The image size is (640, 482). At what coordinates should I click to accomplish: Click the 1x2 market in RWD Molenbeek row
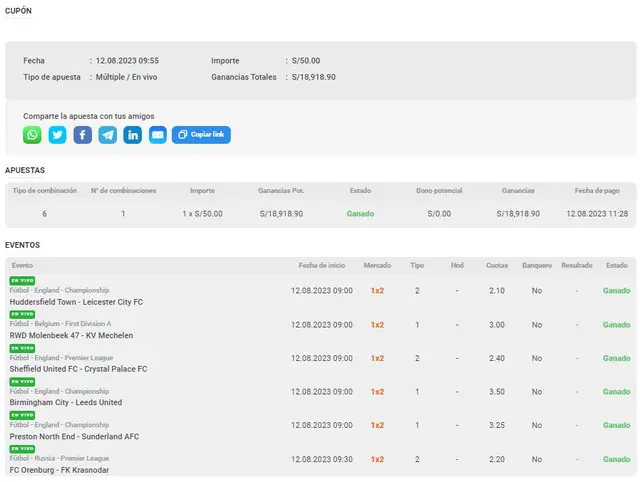[377, 325]
